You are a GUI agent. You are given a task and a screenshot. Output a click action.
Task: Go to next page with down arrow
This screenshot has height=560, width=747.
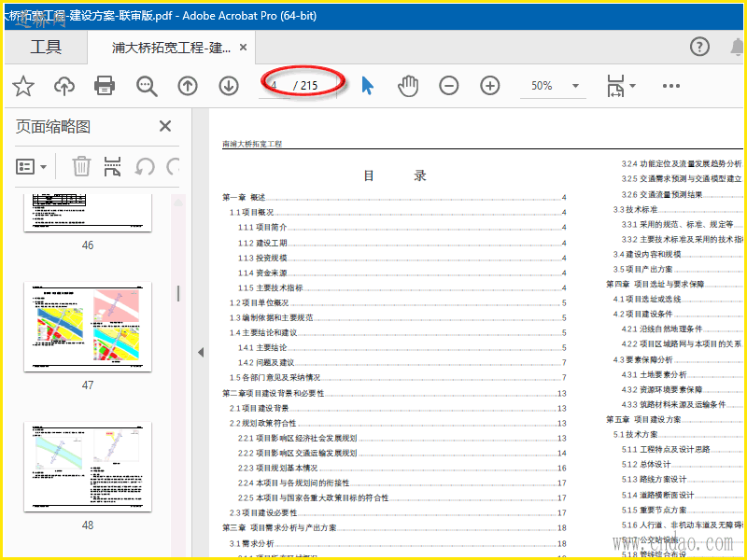(229, 87)
